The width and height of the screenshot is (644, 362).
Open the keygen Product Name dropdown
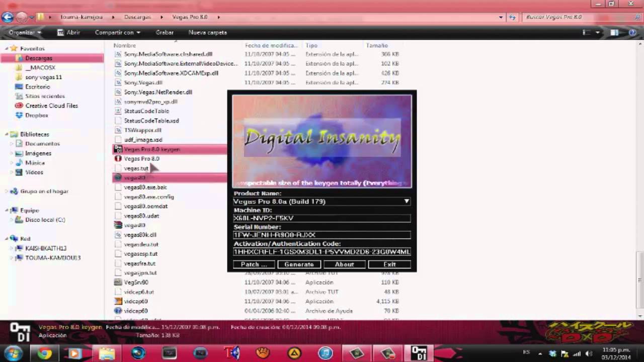[x=407, y=202]
